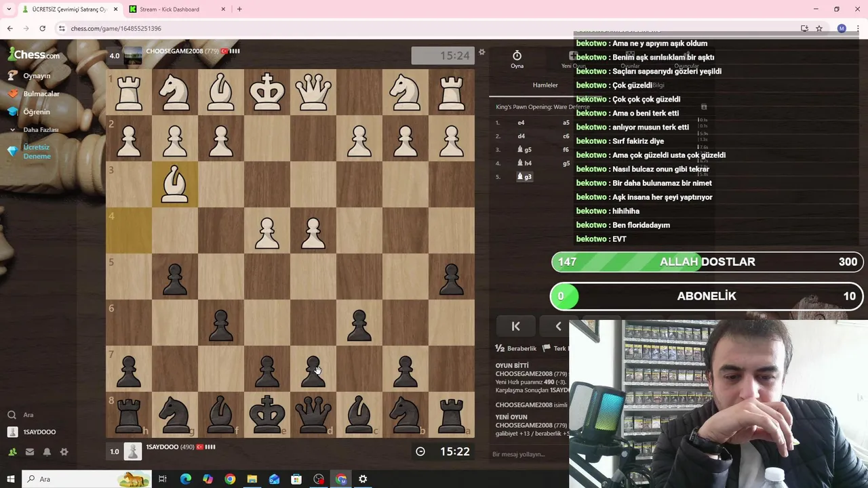Go back with browser back arrow
Viewport: 868px width, 488px height.
(x=9, y=28)
